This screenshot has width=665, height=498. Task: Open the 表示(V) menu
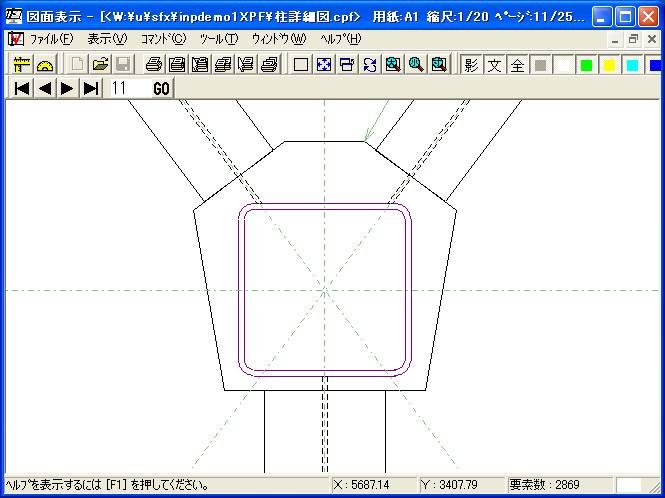pos(107,39)
